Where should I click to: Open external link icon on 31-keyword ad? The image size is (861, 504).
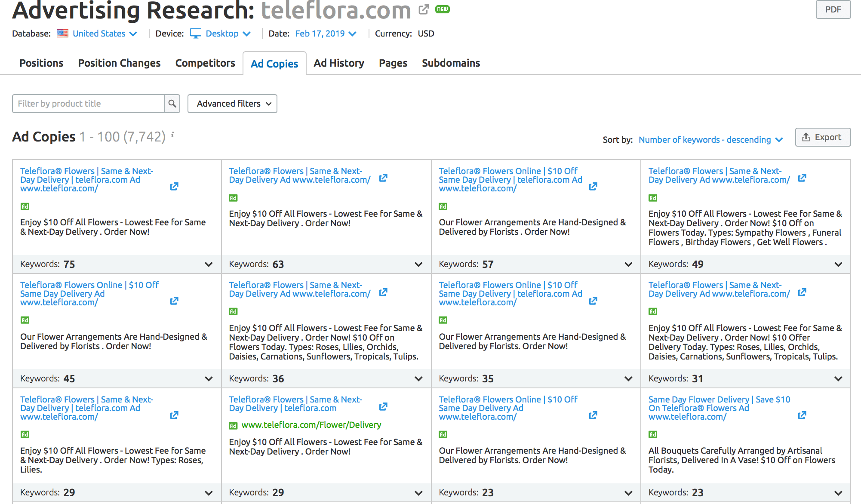coord(802,292)
